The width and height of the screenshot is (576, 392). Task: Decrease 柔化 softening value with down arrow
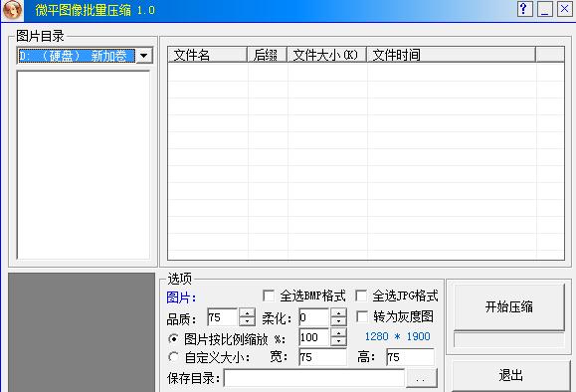[338, 321]
